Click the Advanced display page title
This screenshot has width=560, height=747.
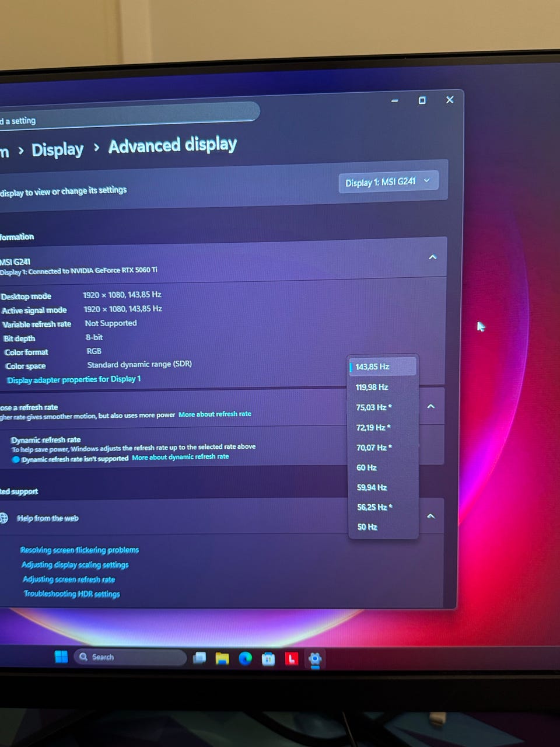173,145
